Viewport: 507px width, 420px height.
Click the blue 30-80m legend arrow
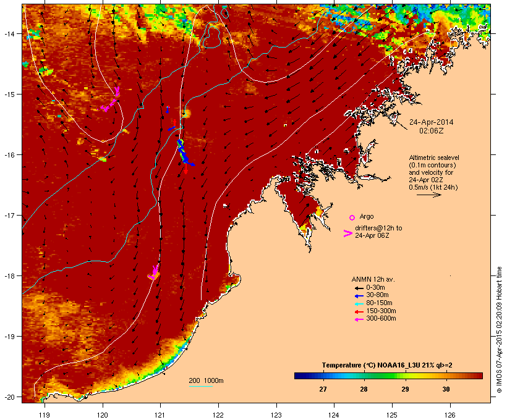[x=359, y=296]
